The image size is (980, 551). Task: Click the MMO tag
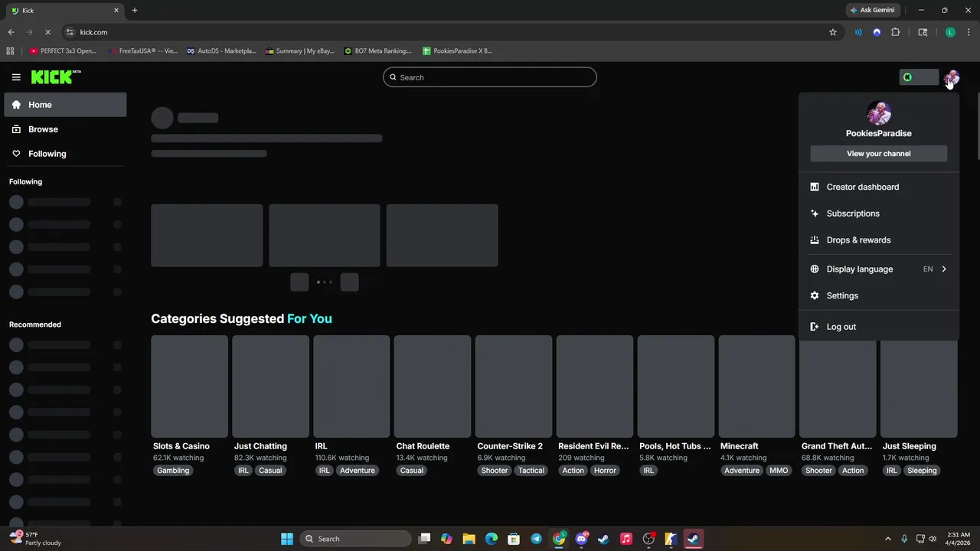(779, 471)
